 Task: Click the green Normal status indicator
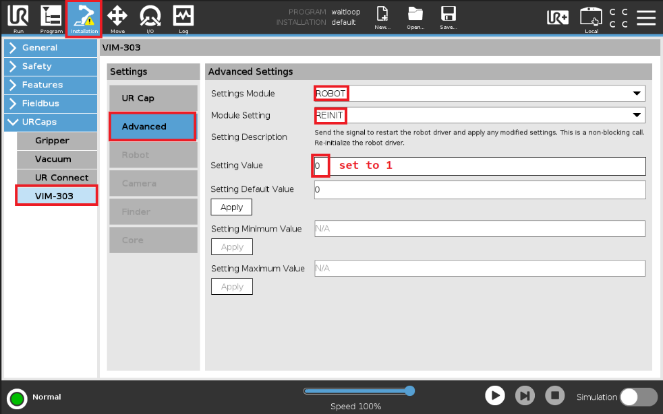click(x=17, y=398)
